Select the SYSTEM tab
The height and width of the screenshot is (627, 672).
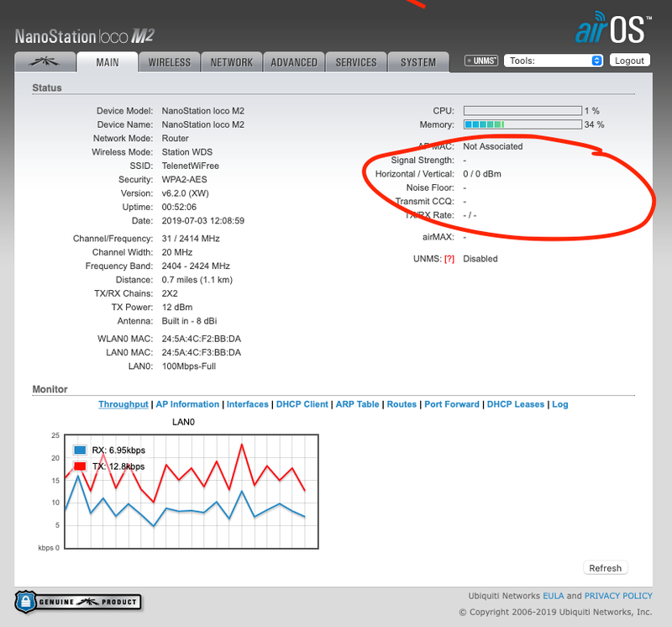point(418,62)
